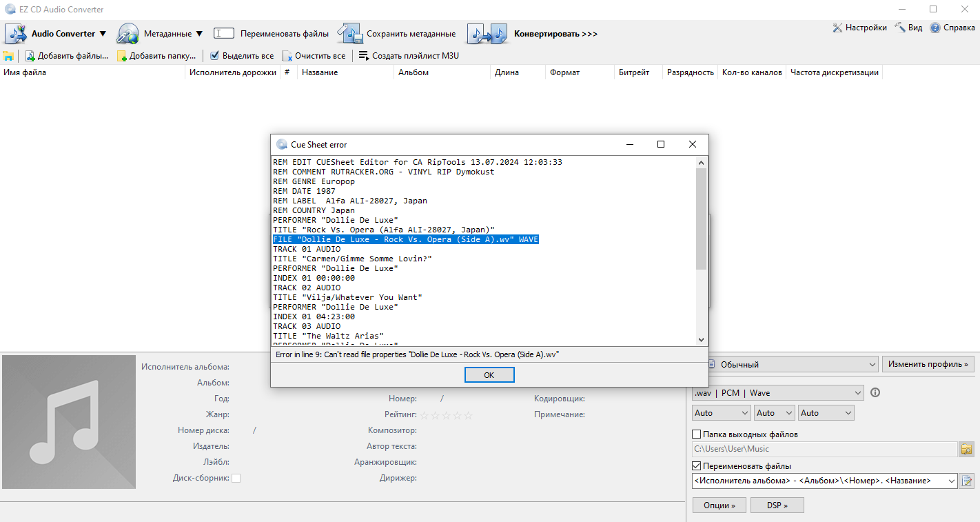Click the Добавить файлы icon

click(30, 56)
